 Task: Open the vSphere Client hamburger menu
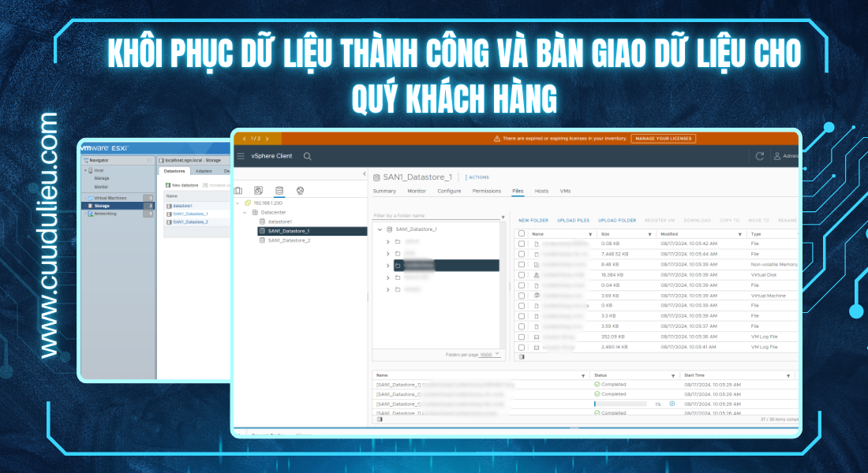pos(240,156)
